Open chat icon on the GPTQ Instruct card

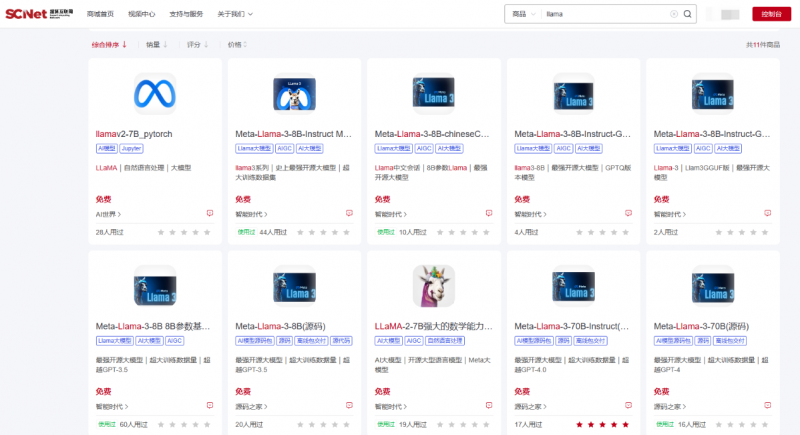pos(628,213)
